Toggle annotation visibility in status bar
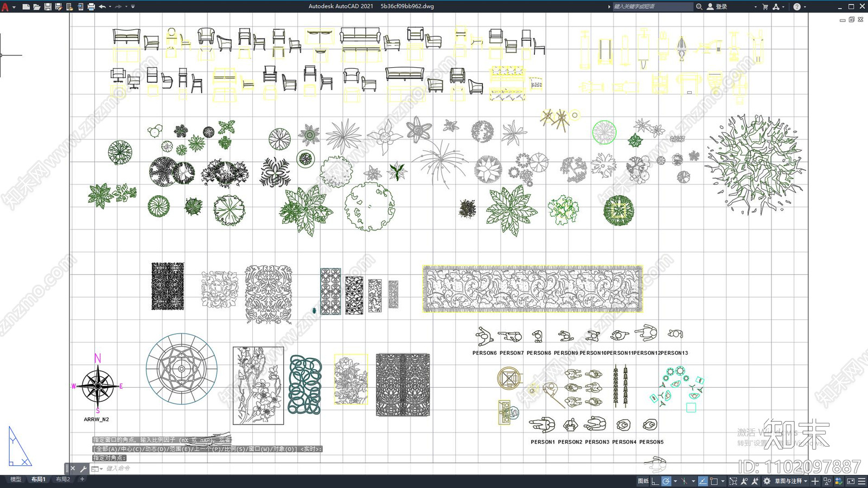The width and height of the screenshot is (868, 488). [x=744, y=481]
